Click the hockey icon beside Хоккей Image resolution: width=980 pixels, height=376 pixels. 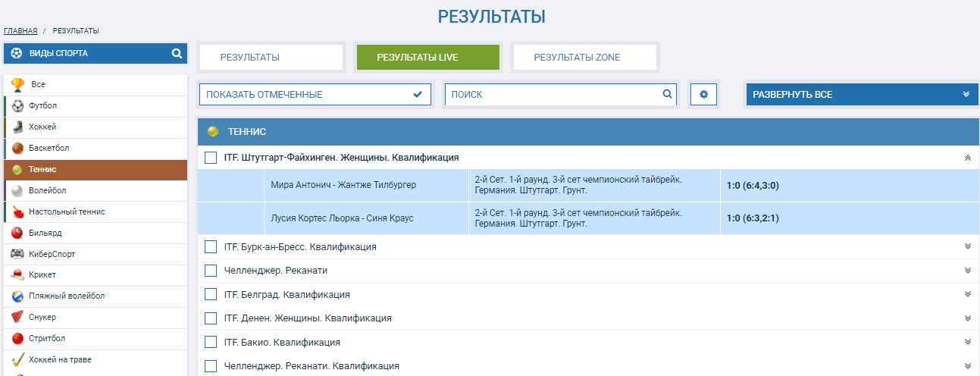click(17, 127)
